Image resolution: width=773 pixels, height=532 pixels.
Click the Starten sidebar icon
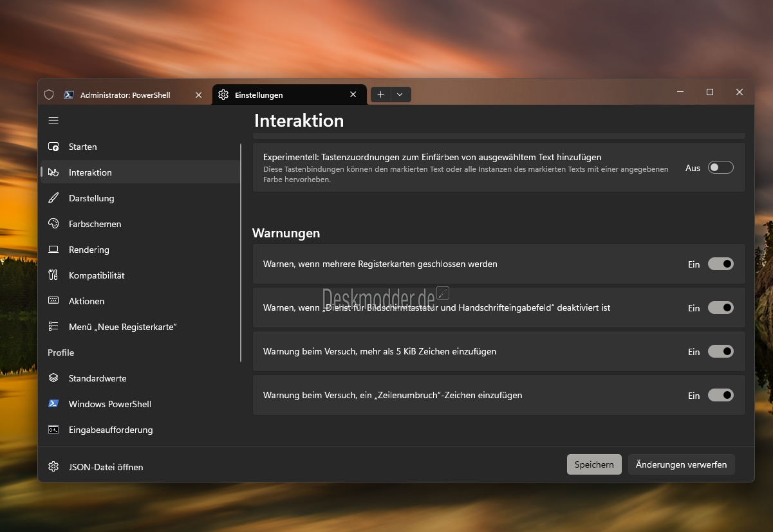coord(54,147)
